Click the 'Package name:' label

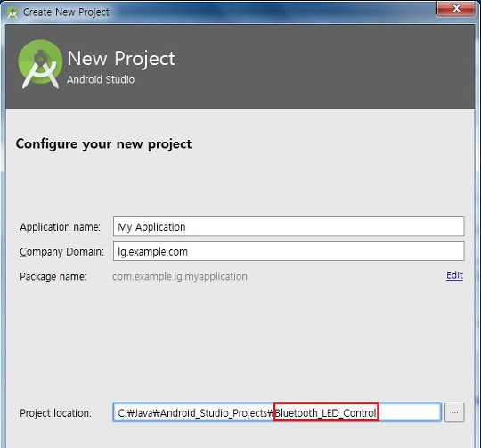[x=53, y=277]
